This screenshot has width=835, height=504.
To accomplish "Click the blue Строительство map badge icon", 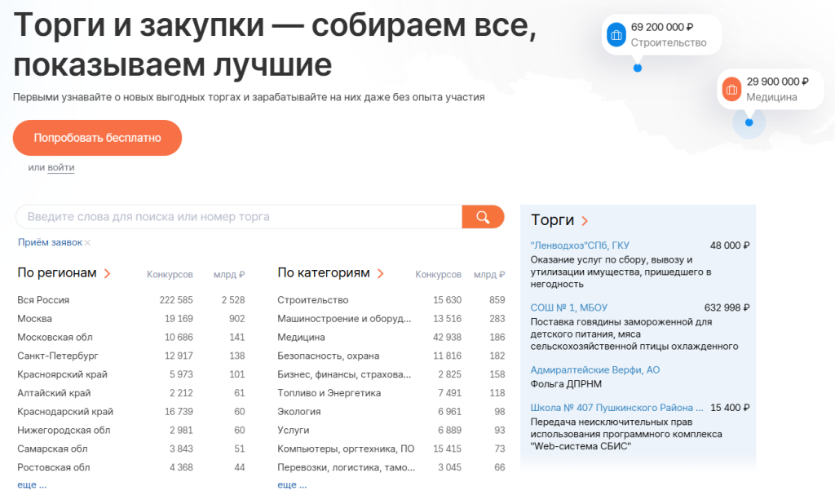I will [616, 35].
